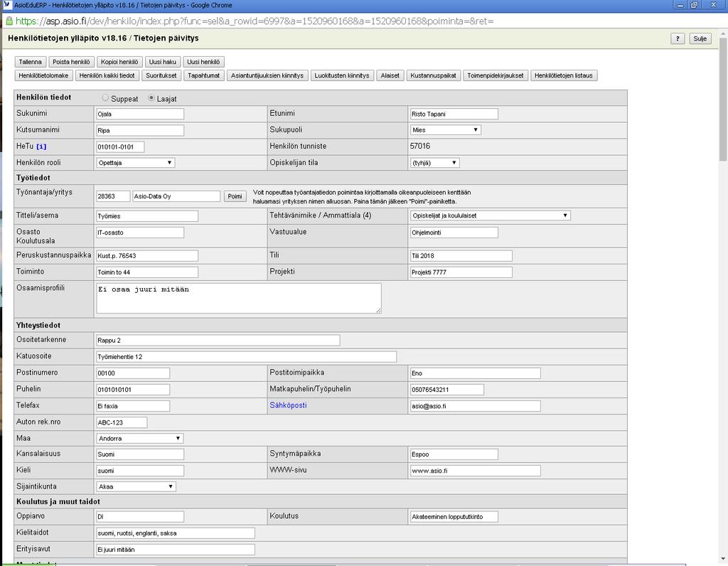
Task: Click Poista henkilö button
Action: (x=71, y=62)
